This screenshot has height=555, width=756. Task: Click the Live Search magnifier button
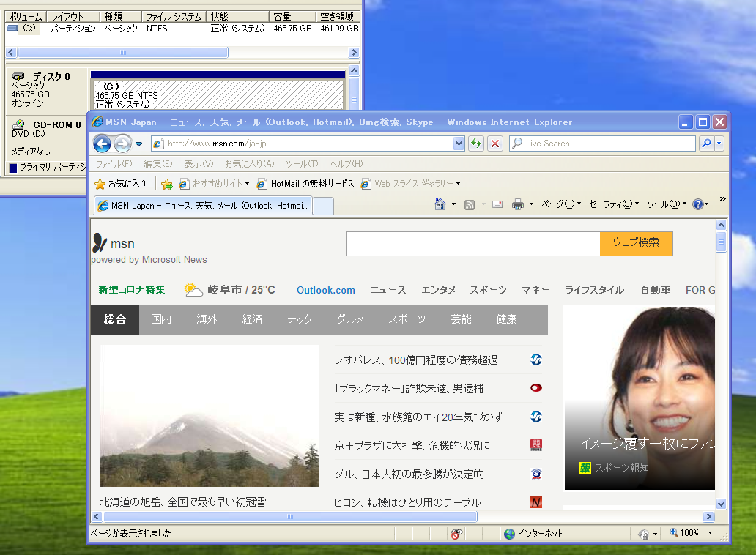point(706,144)
